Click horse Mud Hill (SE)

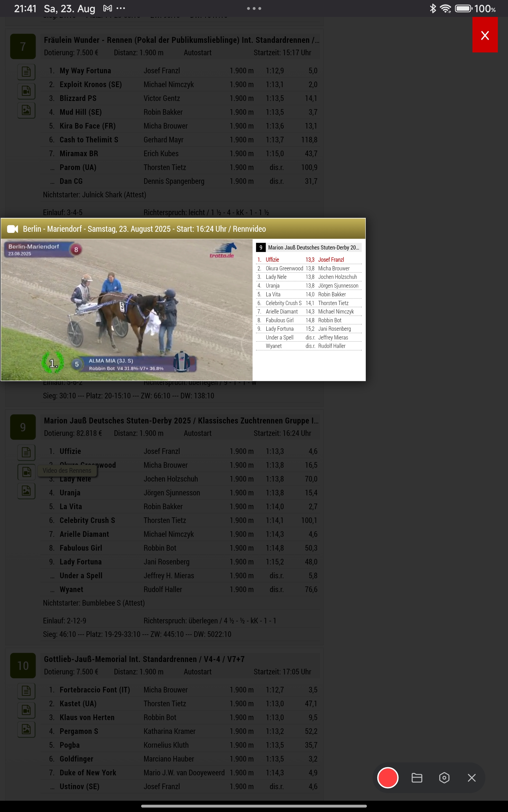coord(81,112)
